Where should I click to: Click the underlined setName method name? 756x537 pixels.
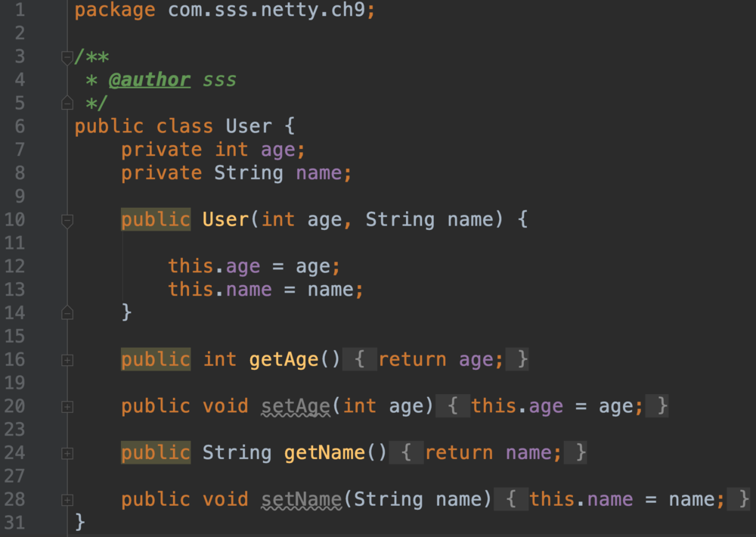pos(302,499)
